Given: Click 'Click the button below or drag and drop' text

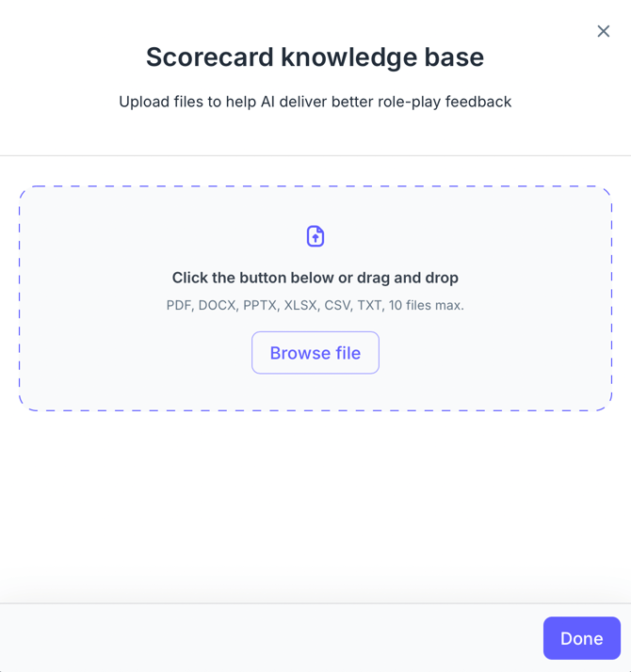Looking at the screenshot, I should (x=315, y=278).
